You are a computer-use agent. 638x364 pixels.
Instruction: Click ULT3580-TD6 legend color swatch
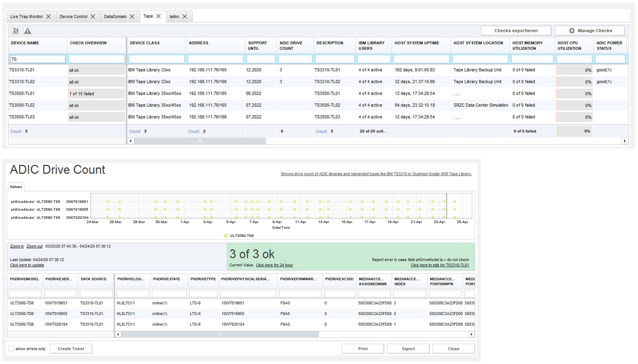(225, 236)
